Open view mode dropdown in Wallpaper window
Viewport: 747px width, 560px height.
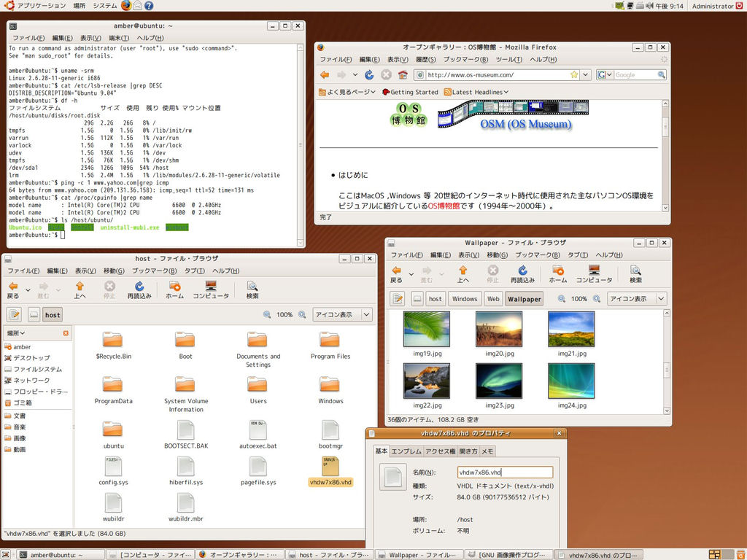coord(637,298)
